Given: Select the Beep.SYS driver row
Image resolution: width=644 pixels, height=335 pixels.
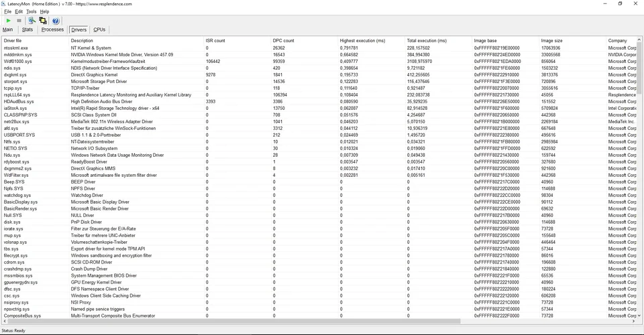Looking at the screenshot, I should click(x=319, y=182).
